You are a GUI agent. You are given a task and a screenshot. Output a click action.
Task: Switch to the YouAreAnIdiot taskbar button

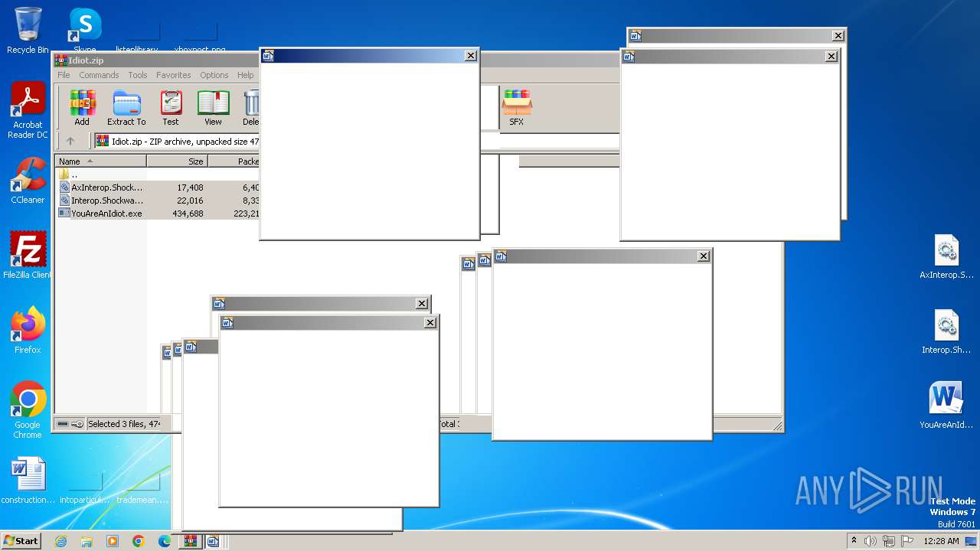(214, 541)
